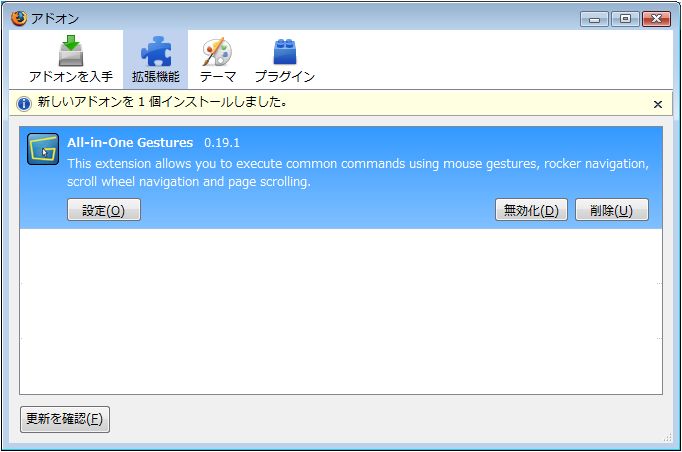This screenshot has height=452, width=682.
Task: Click the extension description text
Action: click(x=358, y=172)
